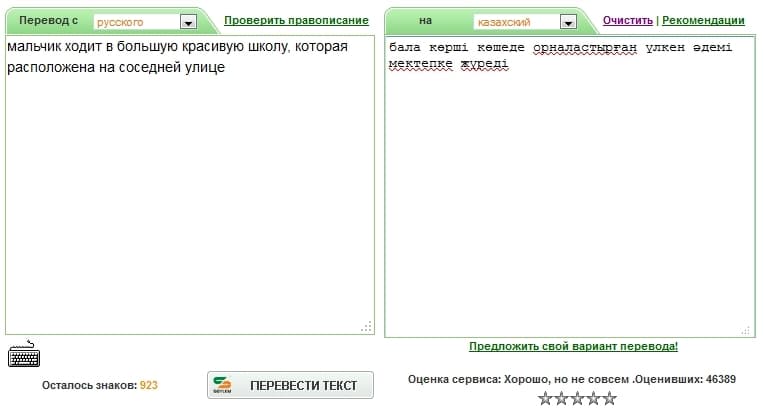Viewport: 764px width, 413px height.
Task: Open source language dropdown arrow
Action: [x=189, y=22]
